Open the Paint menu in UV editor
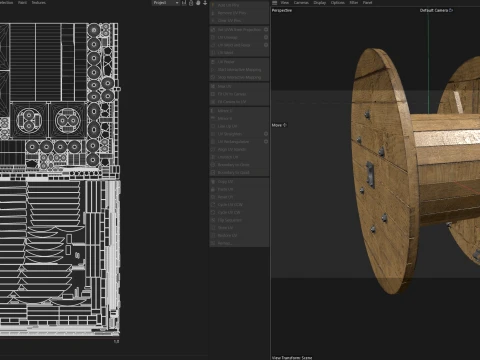Viewport: 480px width, 360px height. 22,3
